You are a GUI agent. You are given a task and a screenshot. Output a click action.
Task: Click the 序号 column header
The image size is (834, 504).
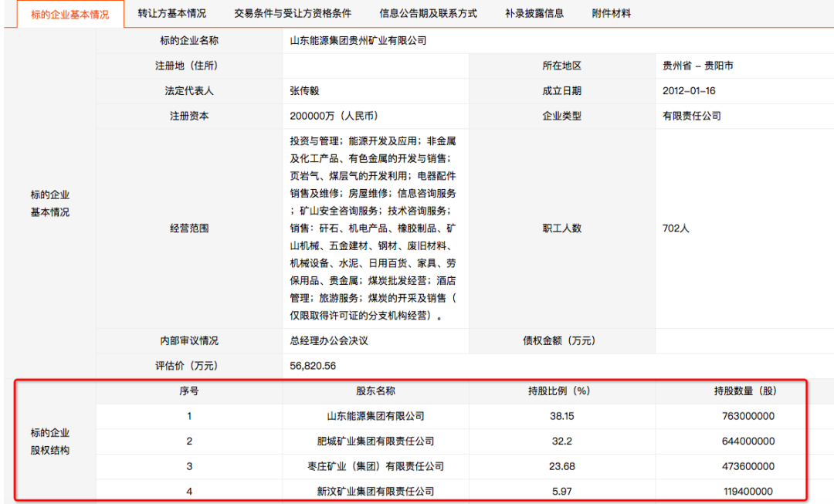pyautogui.click(x=189, y=391)
